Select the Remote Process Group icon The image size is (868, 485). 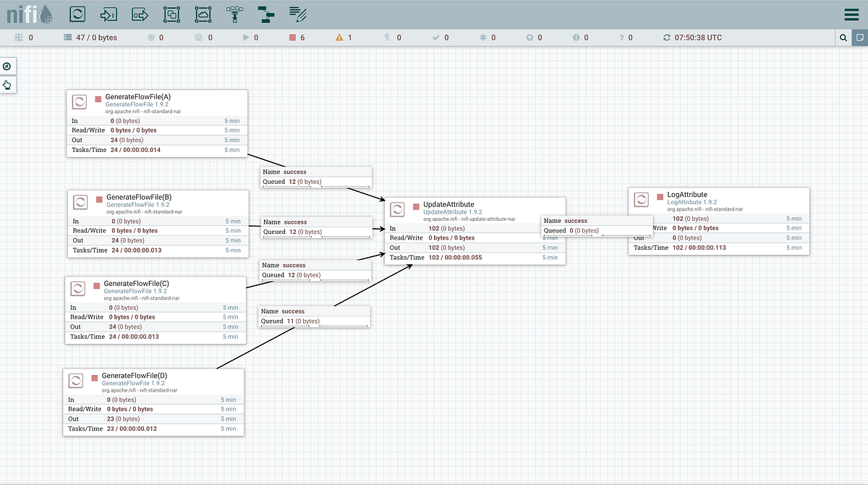(x=203, y=13)
